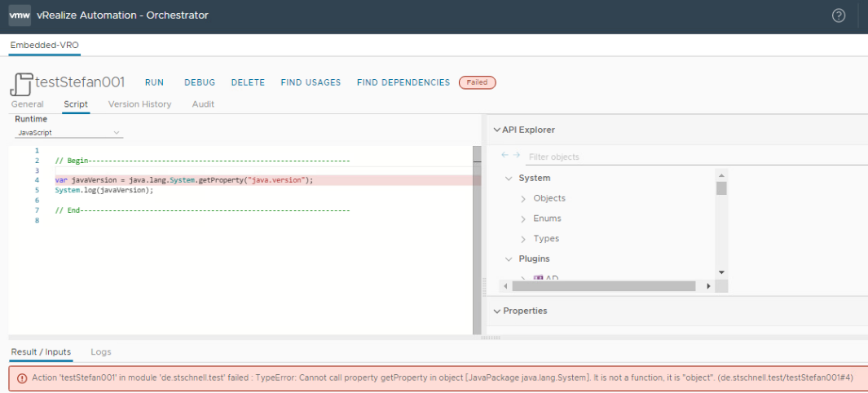This screenshot has height=393, width=868.
Task: Run the action with RUN
Action: (x=154, y=82)
